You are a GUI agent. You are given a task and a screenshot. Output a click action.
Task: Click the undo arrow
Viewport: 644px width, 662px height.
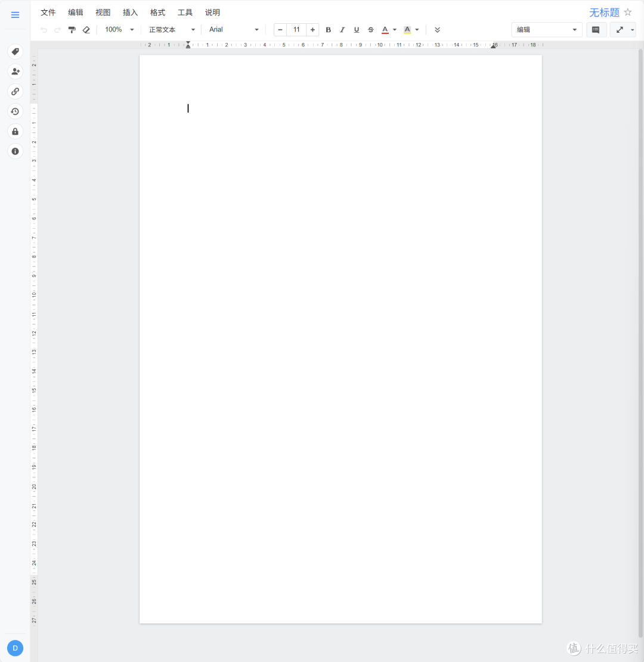(x=44, y=30)
